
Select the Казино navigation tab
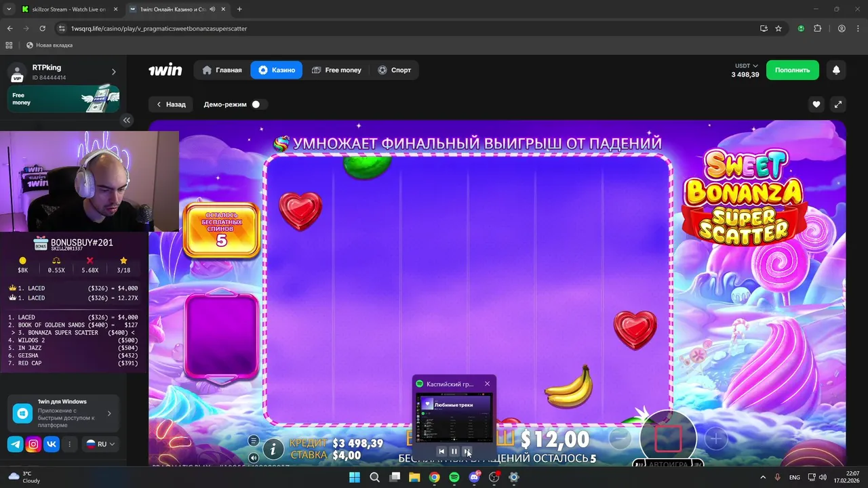(276, 70)
